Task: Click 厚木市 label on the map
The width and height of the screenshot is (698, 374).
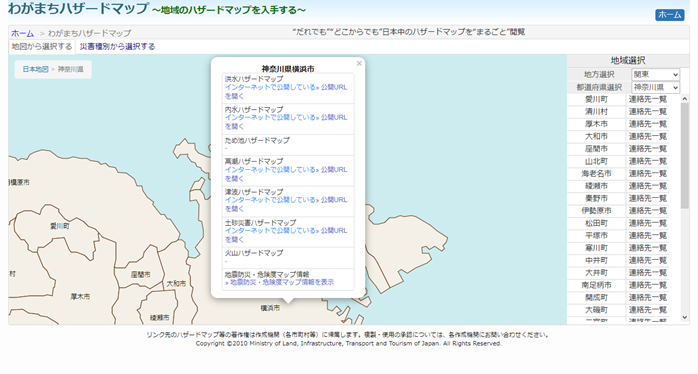Action: 80,297
